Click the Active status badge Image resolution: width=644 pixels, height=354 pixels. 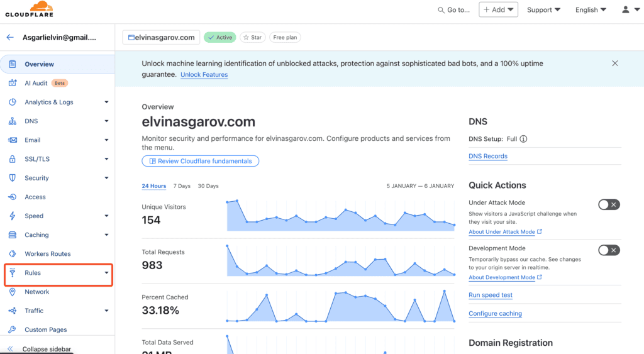tap(220, 37)
